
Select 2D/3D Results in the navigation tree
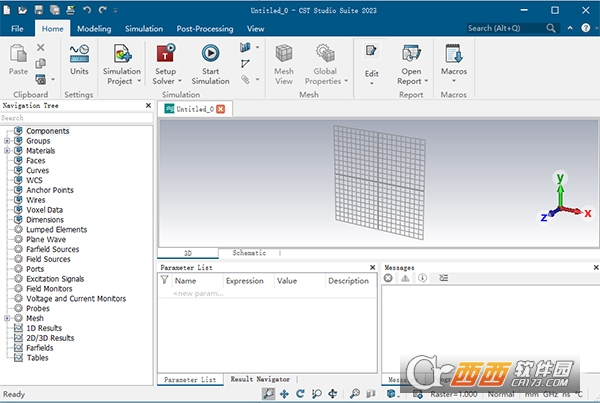[x=50, y=338]
